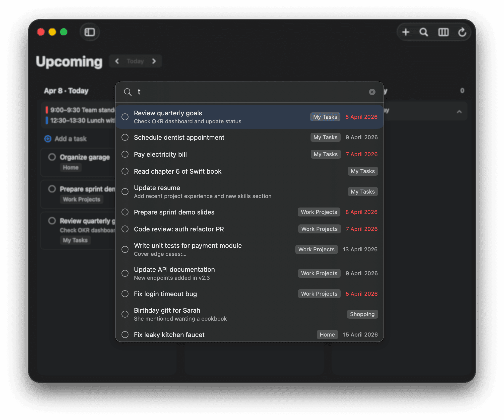Complete the Pay electricity bill task checkbox
Viewport: 504px width, 420px height.
click(125, 154)
